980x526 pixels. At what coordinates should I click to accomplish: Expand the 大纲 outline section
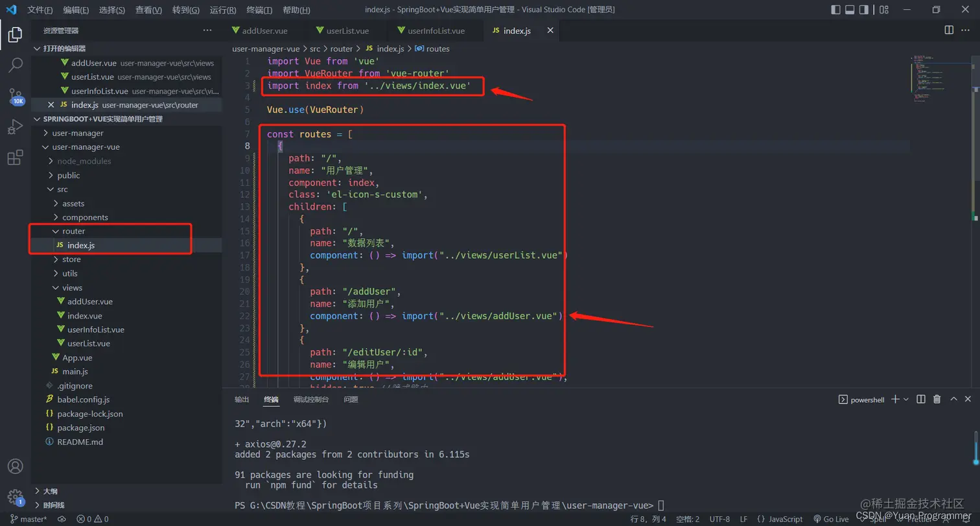pos(126,491)
